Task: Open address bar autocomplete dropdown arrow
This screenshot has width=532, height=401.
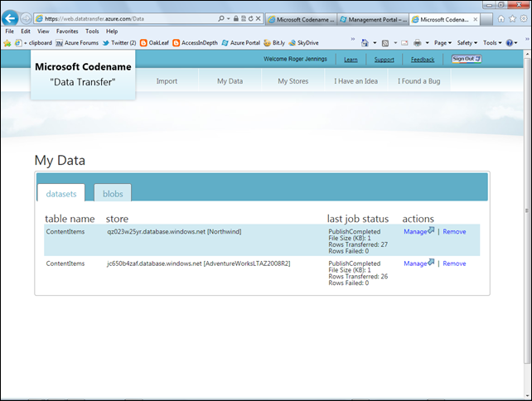Action: click(229, 19)
